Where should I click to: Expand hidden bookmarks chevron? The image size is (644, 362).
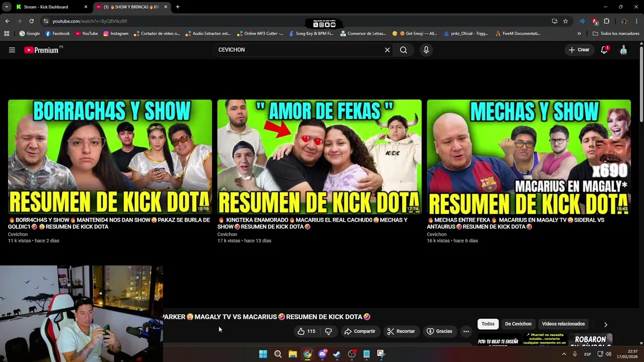(x=579, y=34)
